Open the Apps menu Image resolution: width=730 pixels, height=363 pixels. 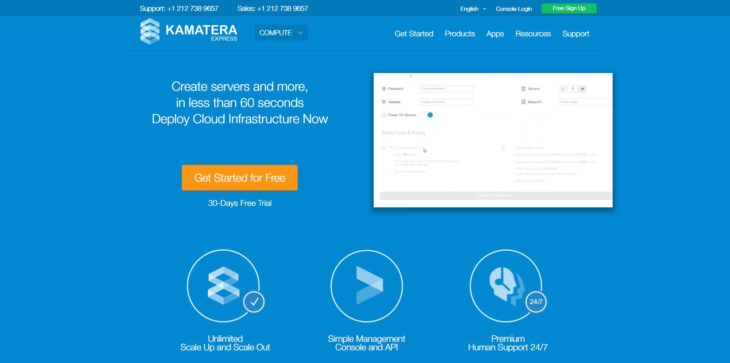click(495, 34)
